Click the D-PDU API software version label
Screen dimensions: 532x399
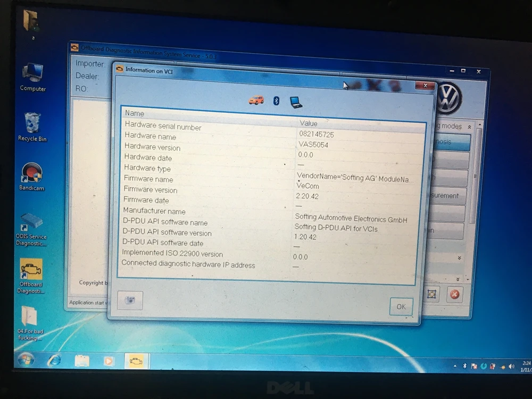(167, 232)
